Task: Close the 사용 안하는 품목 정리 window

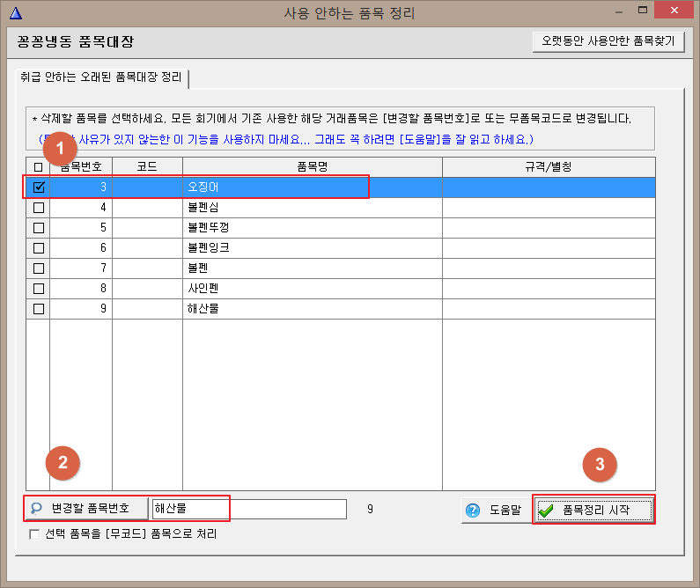Action: click(674, 11)
